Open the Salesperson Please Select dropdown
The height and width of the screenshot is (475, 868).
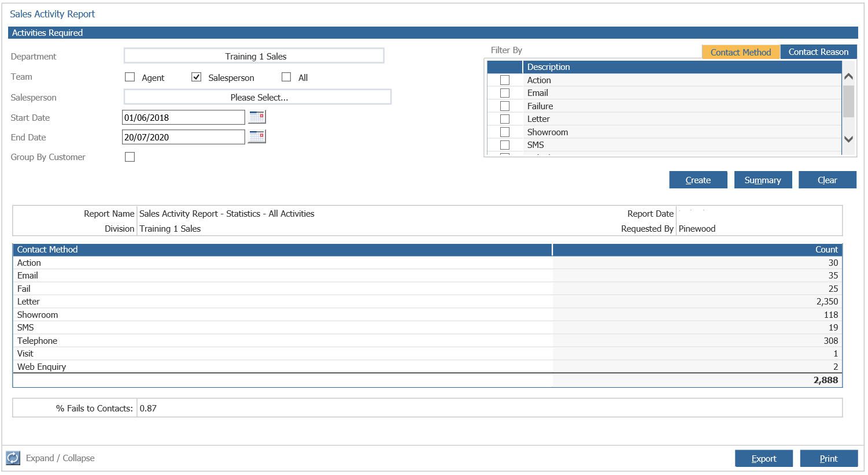click(x=258, y=97)
